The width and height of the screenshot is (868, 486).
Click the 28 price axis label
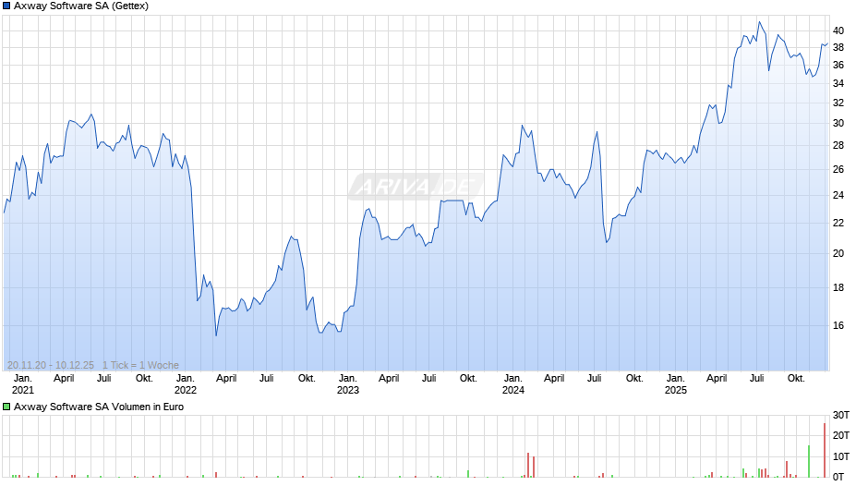(x=838, y=146)
